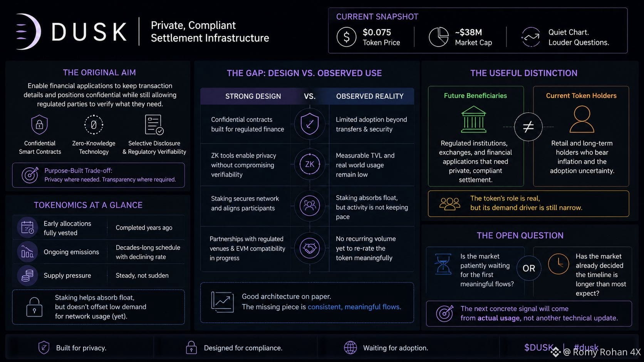Click the not-equal sign circle

click(528, 127)
